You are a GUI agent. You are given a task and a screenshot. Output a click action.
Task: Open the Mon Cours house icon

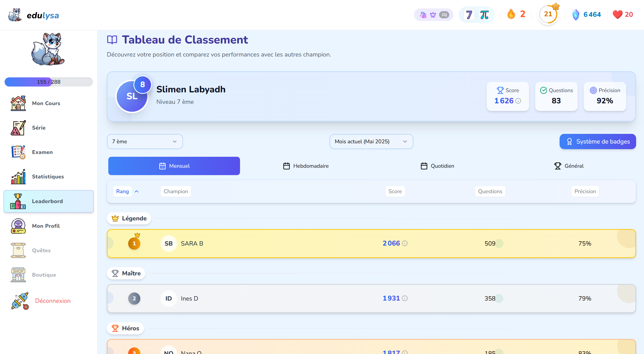pos(18,103)
